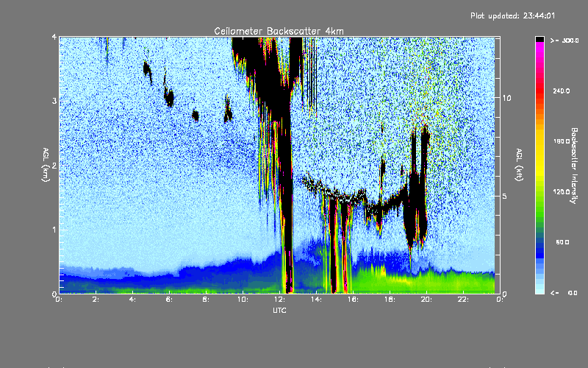Click the '<= 0.0' colorbar minimum label
Screen dimensions: 588x368
tap(564, 293)
